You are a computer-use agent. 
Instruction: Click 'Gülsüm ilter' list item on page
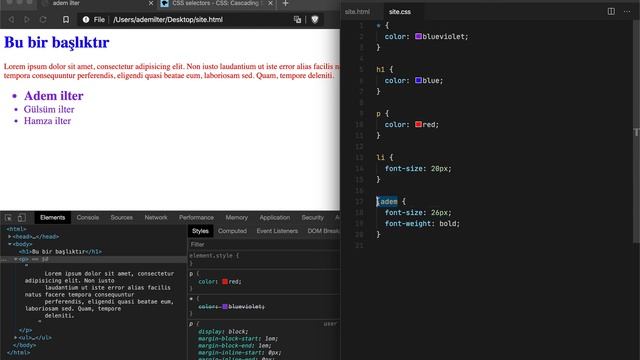[49, 109]
